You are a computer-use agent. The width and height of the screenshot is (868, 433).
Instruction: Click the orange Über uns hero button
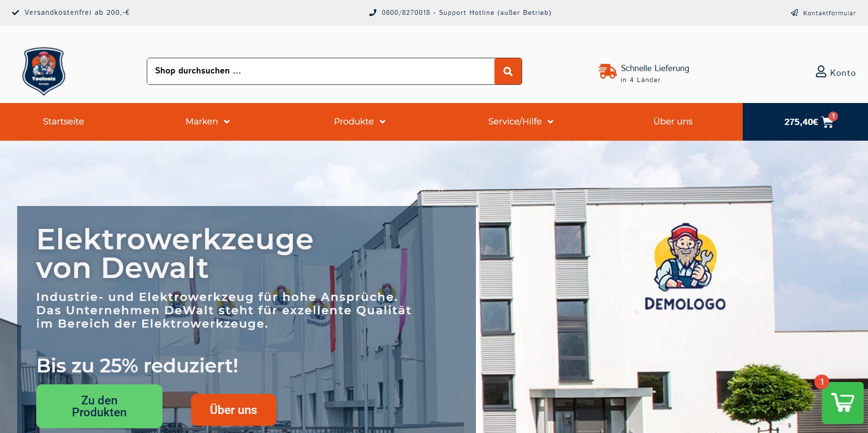tap(233, 410)
